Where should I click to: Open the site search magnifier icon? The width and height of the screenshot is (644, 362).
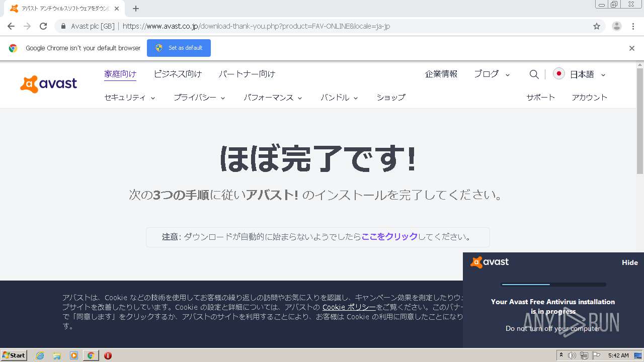[x=534, y=74]
